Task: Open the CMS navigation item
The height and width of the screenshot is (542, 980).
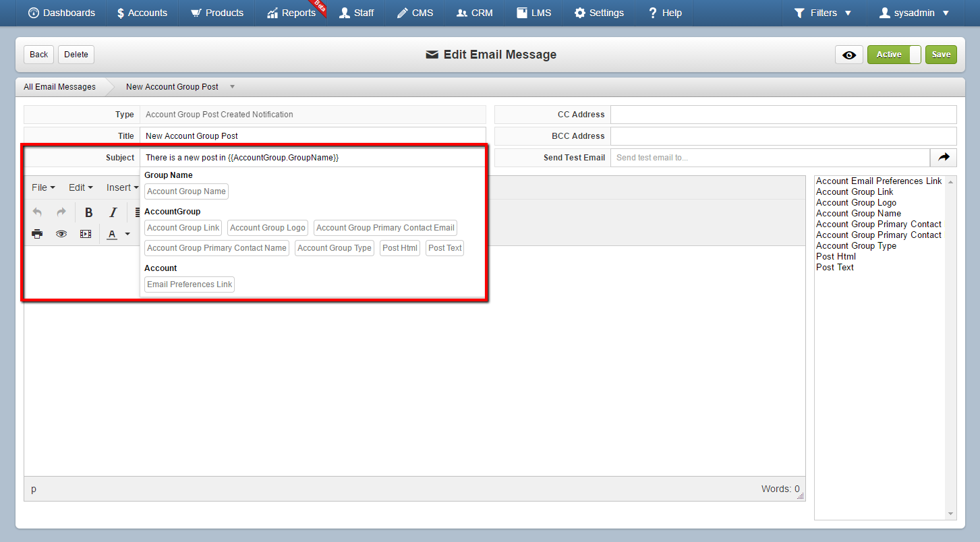Action: (415, 13)
